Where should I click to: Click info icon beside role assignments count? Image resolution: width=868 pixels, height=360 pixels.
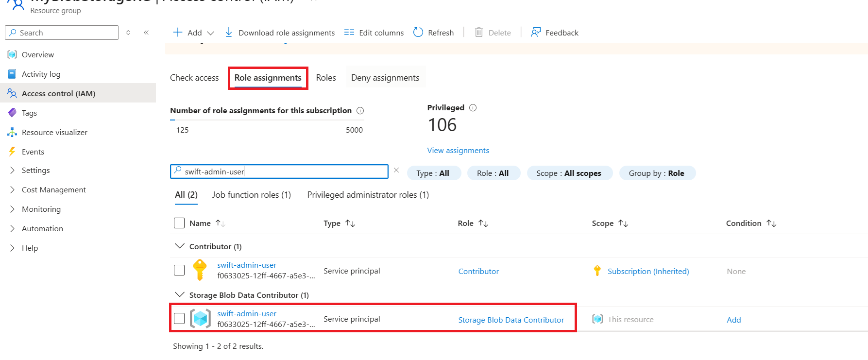click(360, 111)
